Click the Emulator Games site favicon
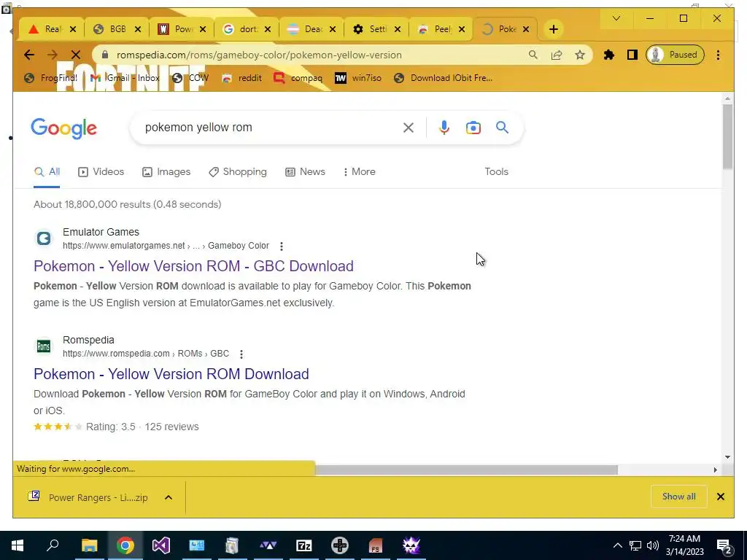Viewport: 747px width, 560px height. click(44, 238)
